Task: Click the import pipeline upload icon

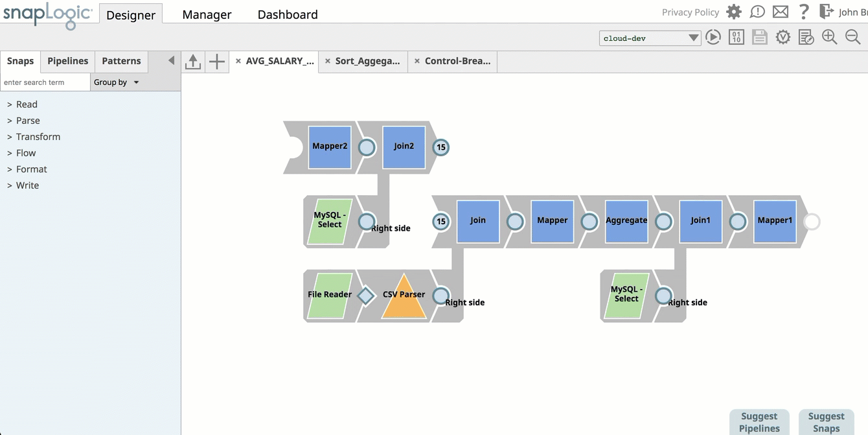Action: click(x=193, y=62)
